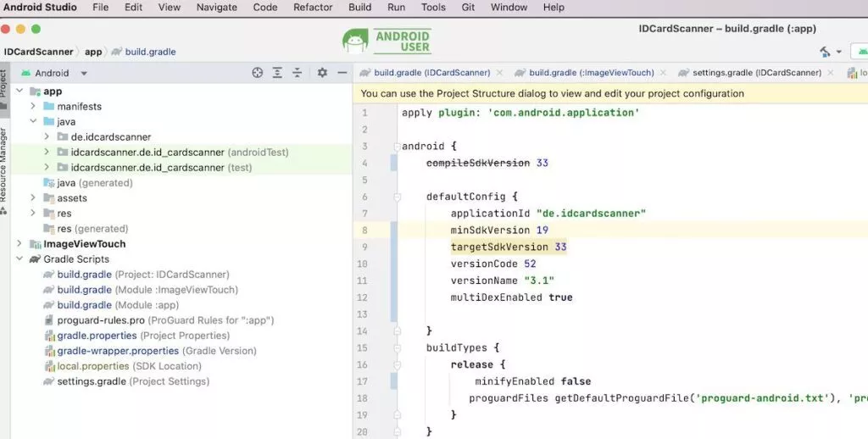Select gradle-wrapper.properties (Gradle Version)

(x=150, y=350)
